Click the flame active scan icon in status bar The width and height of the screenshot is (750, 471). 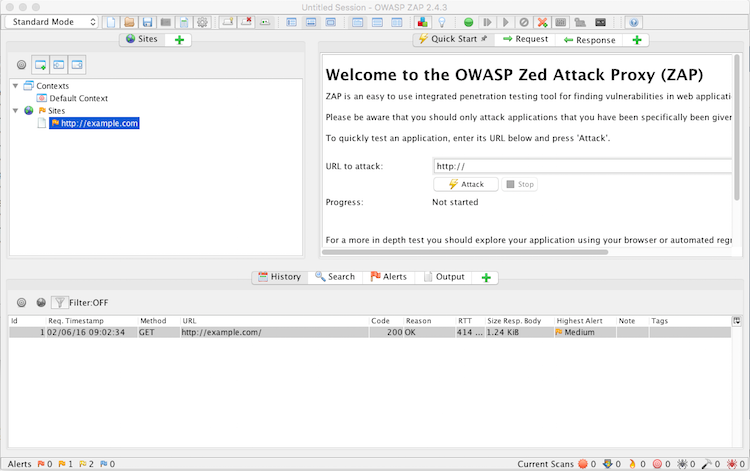(x=632, y=464)
